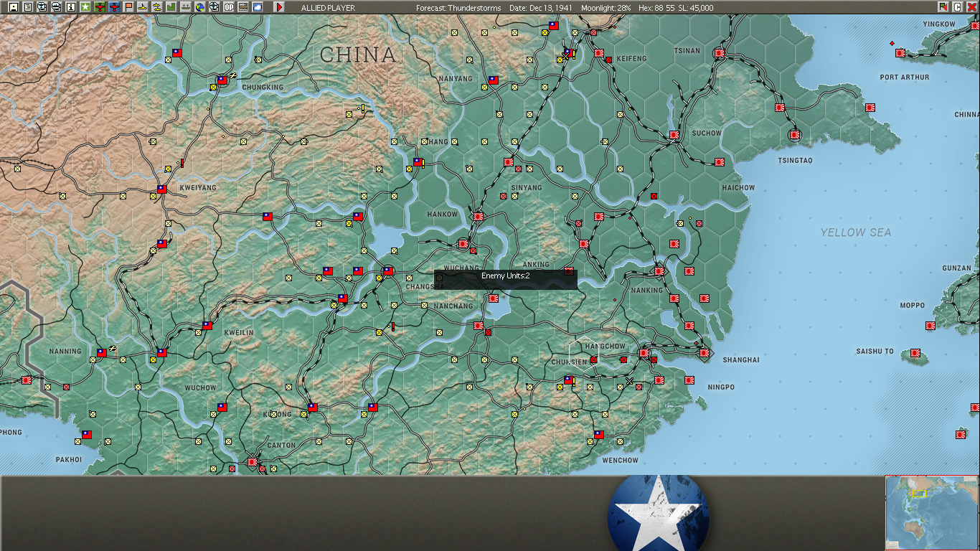Screen dimensions: 980x551
Task: Click the NANCHANG city label
Action: click(453, 306)
